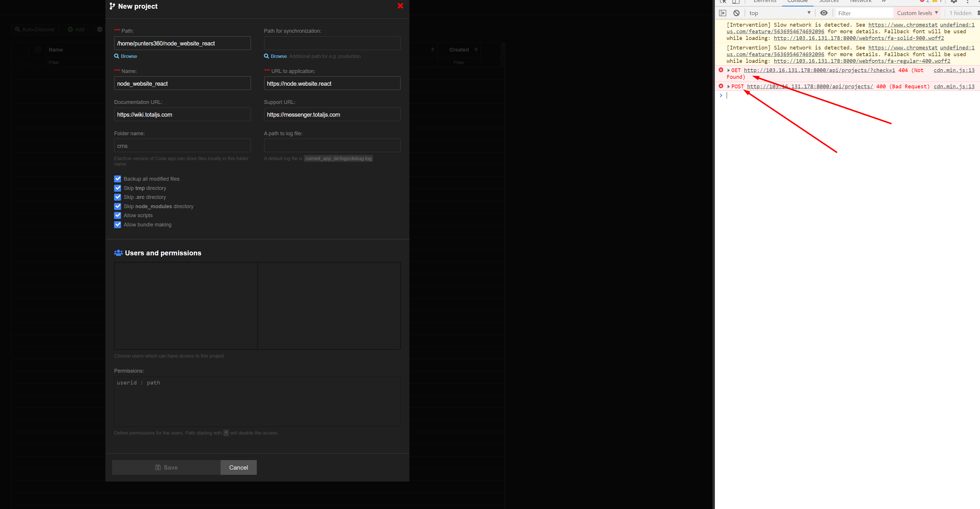Click the Cancel button
The image size is (980, 509).
tap(238, 467)
